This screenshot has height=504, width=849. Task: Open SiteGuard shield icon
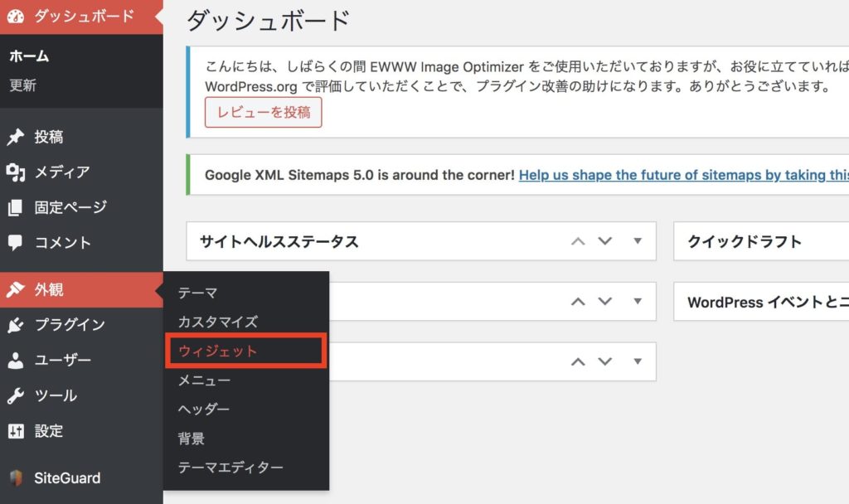[17, 477]
